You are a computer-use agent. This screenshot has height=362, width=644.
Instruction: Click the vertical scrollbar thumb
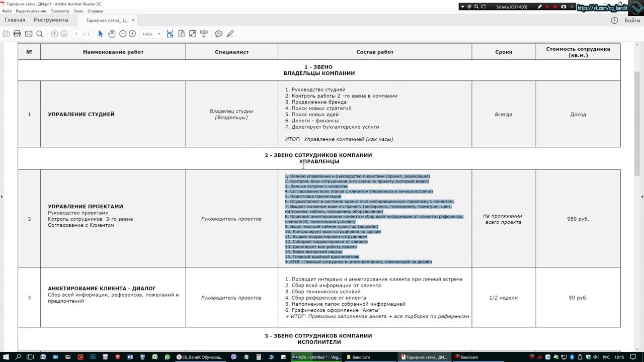click(x=637, y=123)
